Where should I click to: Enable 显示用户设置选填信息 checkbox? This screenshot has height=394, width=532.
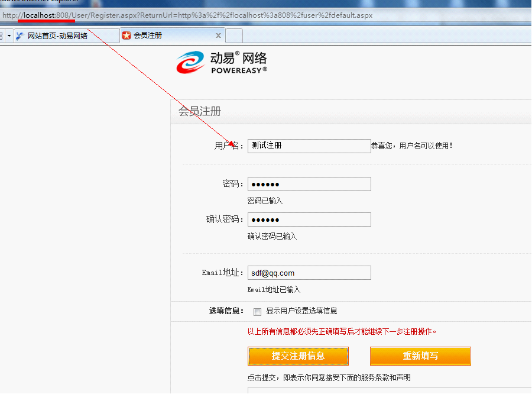[257, 312]
